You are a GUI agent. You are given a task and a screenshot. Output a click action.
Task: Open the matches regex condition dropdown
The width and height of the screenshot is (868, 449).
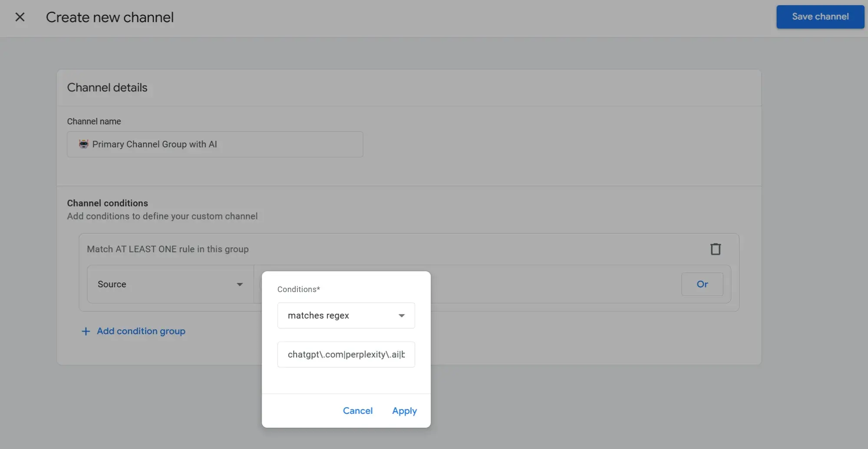346,316
